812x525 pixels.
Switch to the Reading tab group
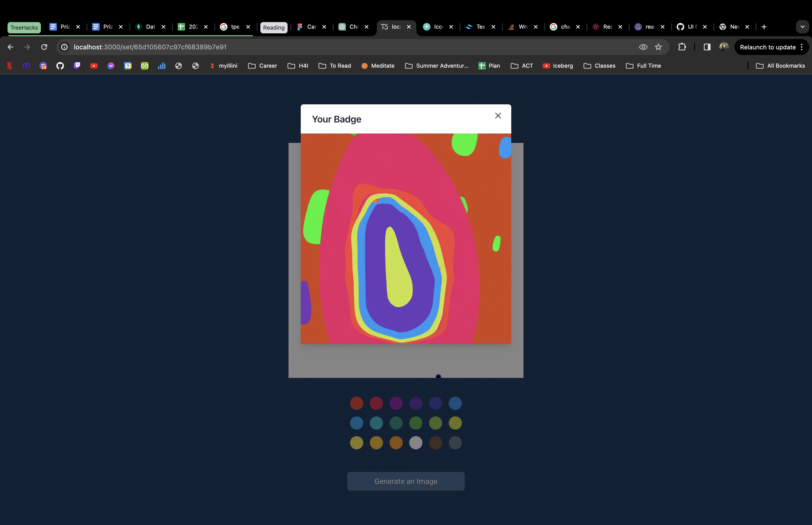coord(273,28)
